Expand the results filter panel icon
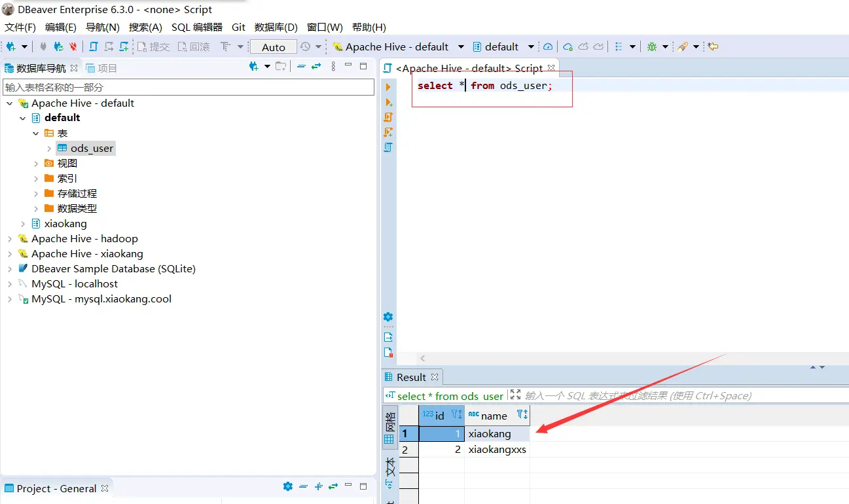Viewport: 849px width, 504px height. pyautogui.click(x=515, y=395)
